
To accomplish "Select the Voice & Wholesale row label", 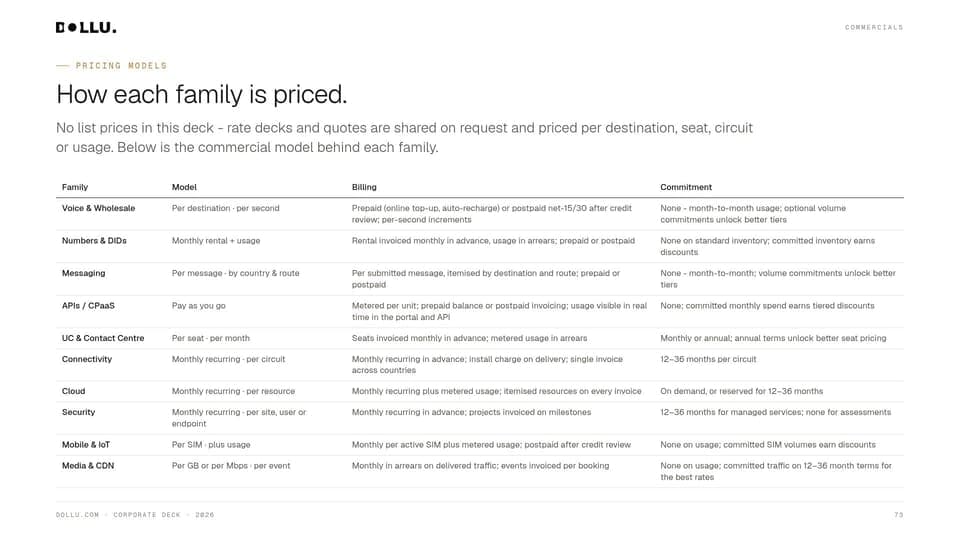I will pyautogui.click(x=99, y=208).
